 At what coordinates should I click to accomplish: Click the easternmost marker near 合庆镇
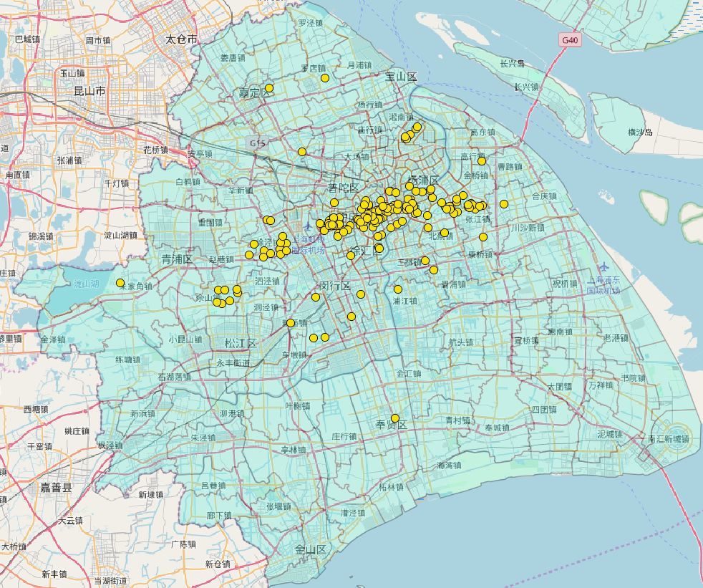(505, 203)
